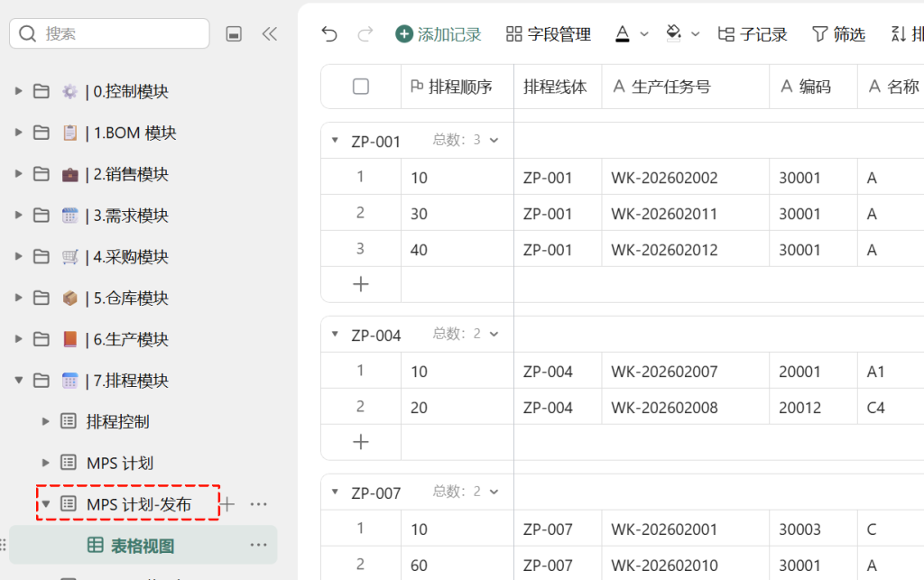Add a row to the ZP-001 group
The width and height of the screenshot is (924, 580).
pos(361,284)
